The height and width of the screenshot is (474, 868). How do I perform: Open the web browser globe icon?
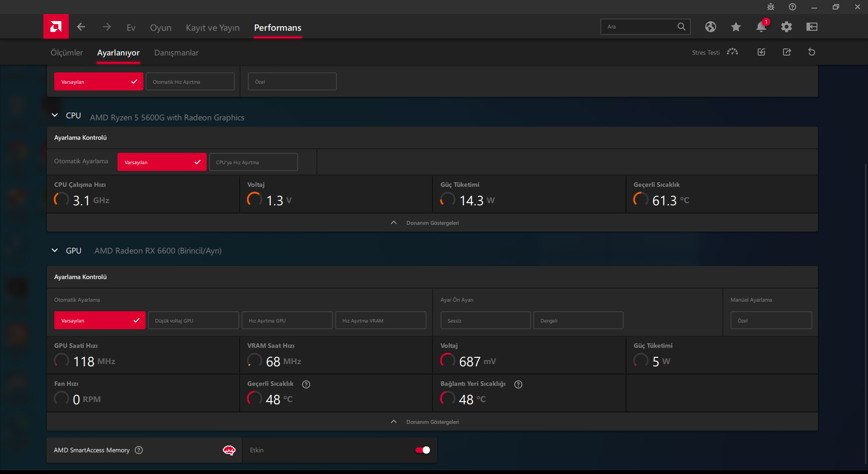coord(711,27)
